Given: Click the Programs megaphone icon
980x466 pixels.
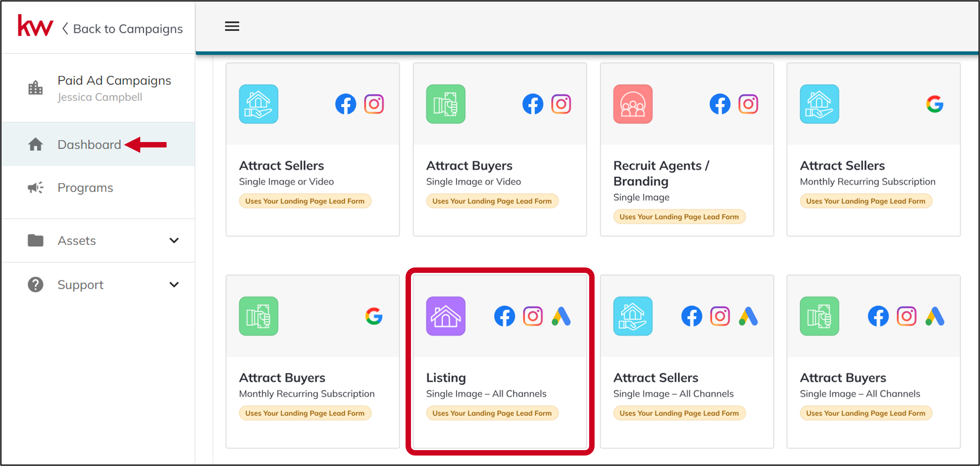Looking at the screenshot, I should coord(35,188).
